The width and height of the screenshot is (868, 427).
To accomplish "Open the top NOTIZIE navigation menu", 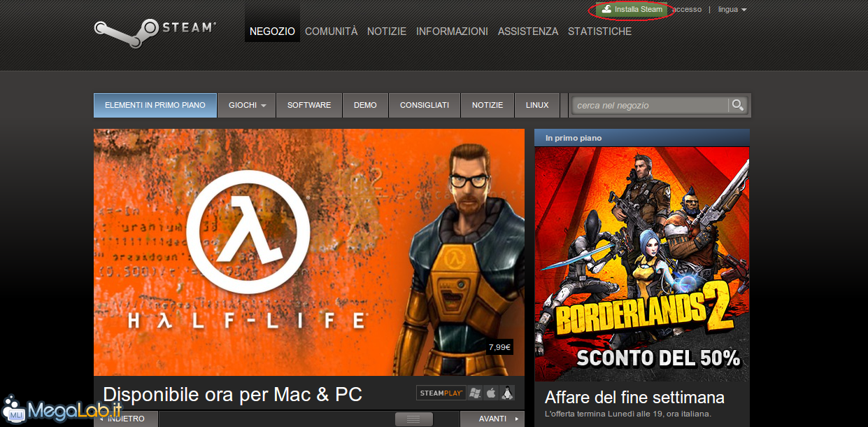I will (387, 31).
